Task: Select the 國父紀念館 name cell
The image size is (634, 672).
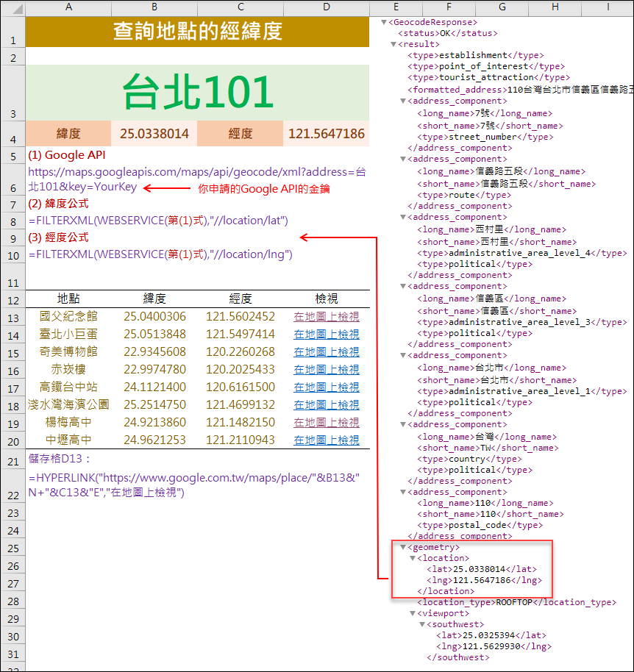Action: click(x=68, y=317)
